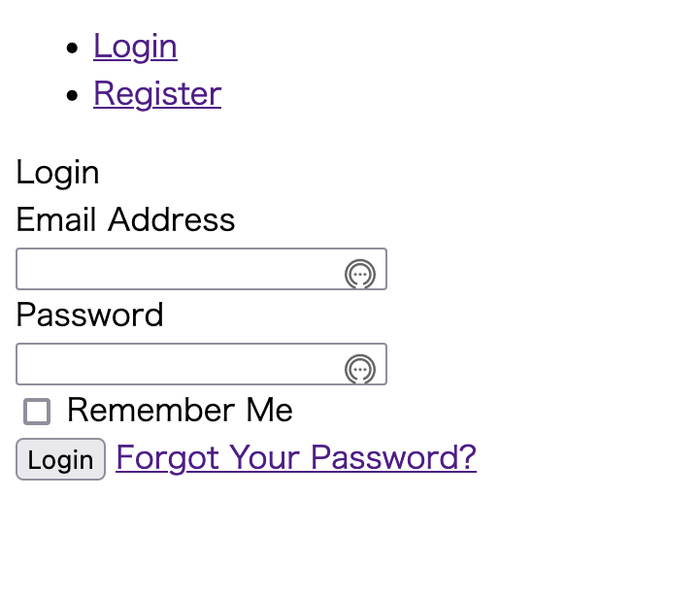Follow the Forgot Your Password? link
Image resolution: width=700 pixels, height=598 pixels.
(x=296, y=458)
